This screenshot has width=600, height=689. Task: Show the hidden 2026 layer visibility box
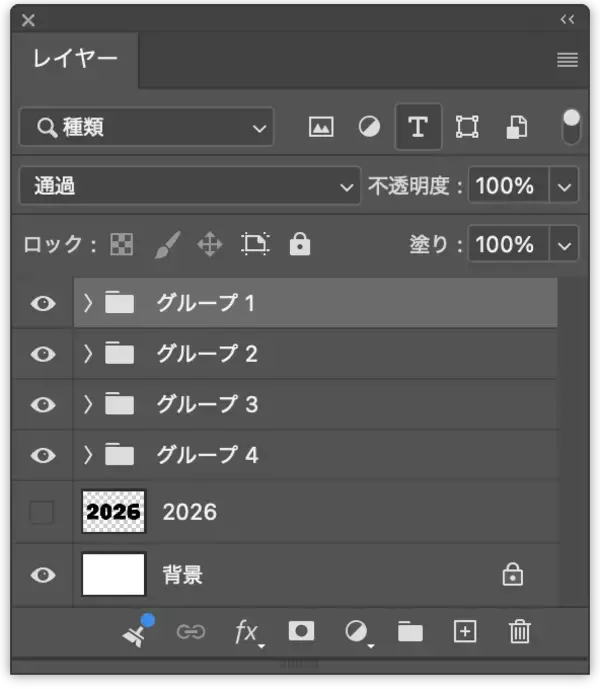(x=42, y=512)
